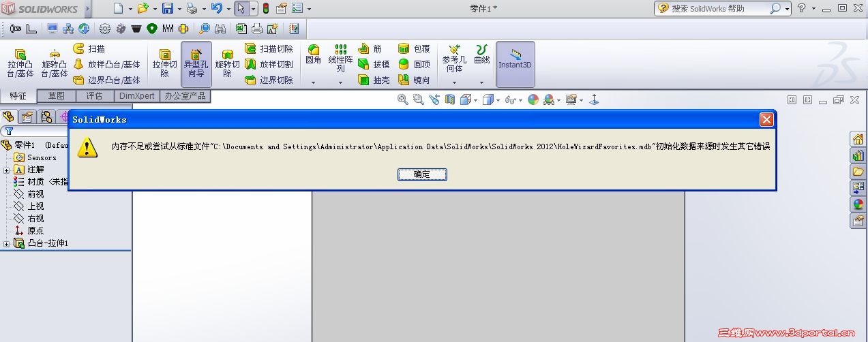Click the 参考几何体 reference geometry tool

454,59
